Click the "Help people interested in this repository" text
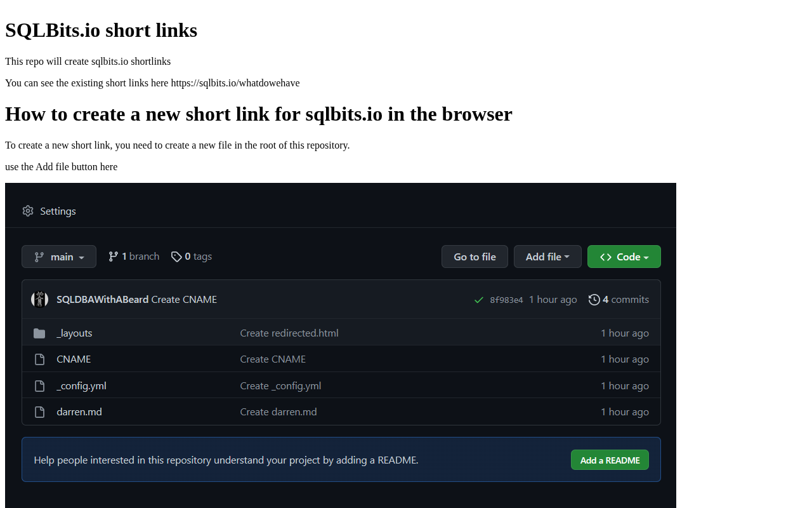The width and height of the screenshot is (812, 508). 226,460
